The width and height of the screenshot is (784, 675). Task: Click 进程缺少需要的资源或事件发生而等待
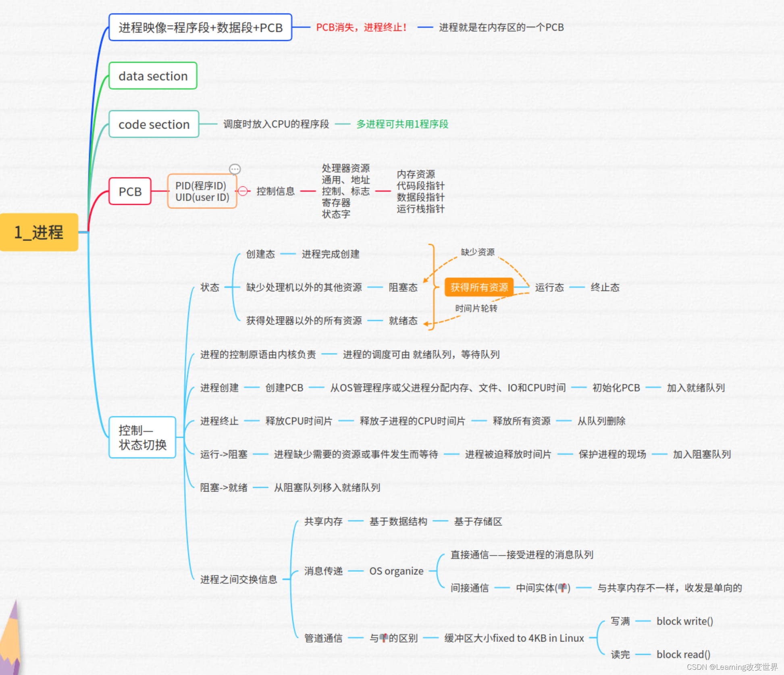356,454
